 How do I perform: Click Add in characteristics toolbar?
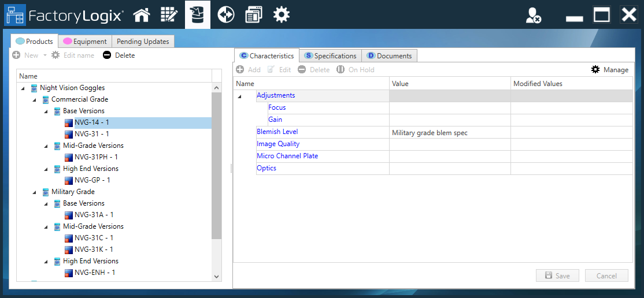[248, 70]
